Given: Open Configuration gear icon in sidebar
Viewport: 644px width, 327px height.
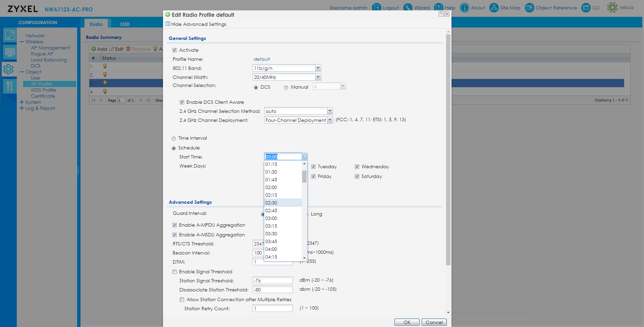Looking at the screenshot, I should click(x=8, y=69).
